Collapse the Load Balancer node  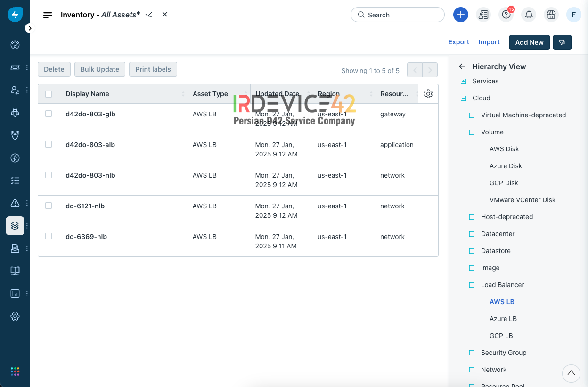pyautogui.click(x=472, y=285)
